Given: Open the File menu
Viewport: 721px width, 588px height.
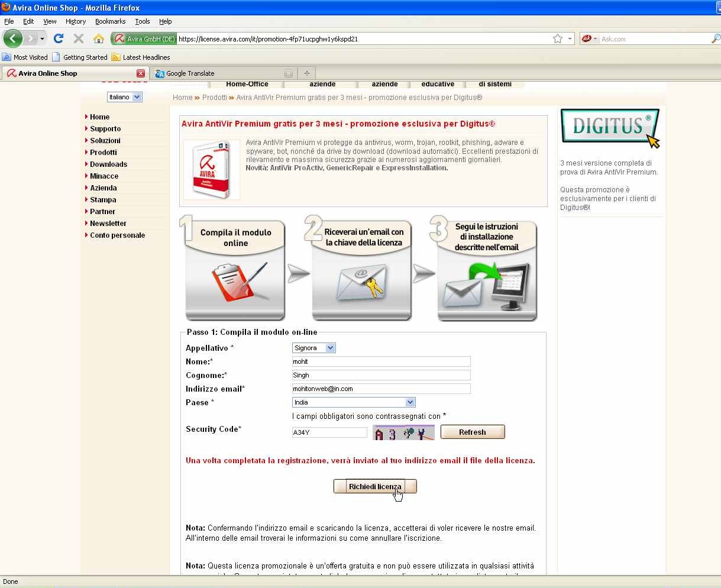Looking at the screenshot, I should pyautogui.click(x=9, y=21).
